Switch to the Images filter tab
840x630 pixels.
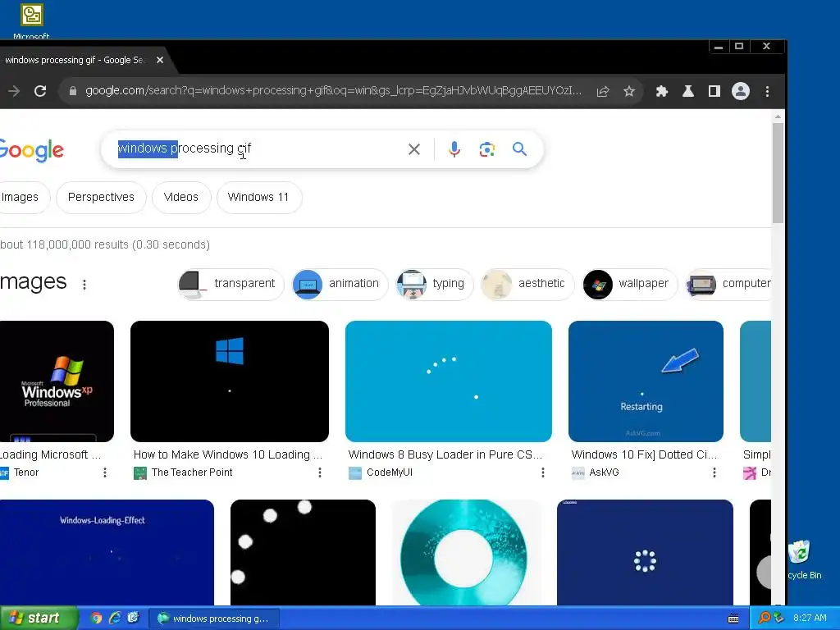(20, 197)
